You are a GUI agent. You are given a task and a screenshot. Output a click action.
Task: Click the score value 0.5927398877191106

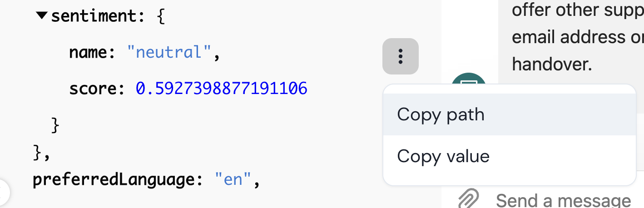point(222,89)
